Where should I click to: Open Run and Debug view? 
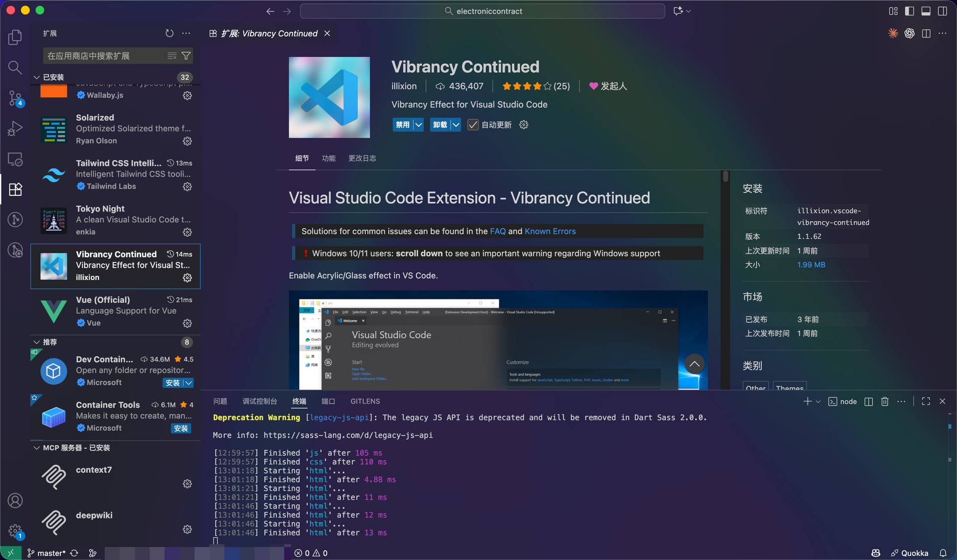pos(15,129)
